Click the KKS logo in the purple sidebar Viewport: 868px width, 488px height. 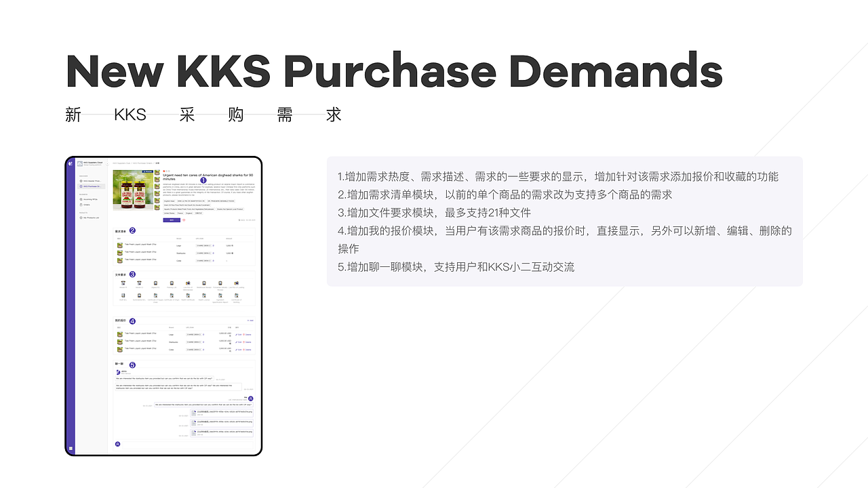point(71,163)
